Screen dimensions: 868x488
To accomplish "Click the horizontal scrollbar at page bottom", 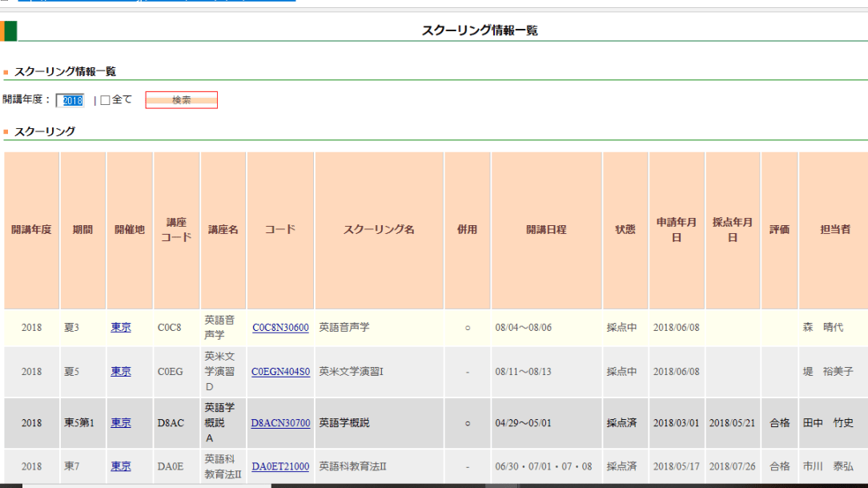I will (144, 485).
